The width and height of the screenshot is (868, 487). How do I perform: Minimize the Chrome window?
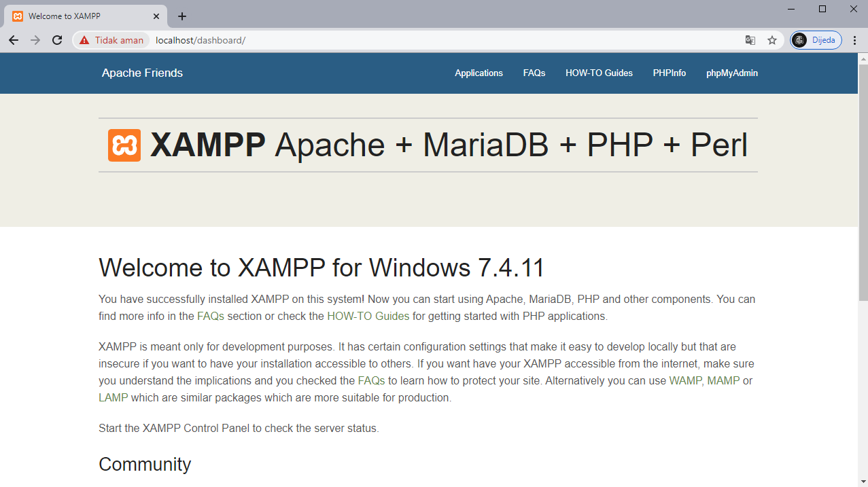pyautogui.click(x=791, y=9)
